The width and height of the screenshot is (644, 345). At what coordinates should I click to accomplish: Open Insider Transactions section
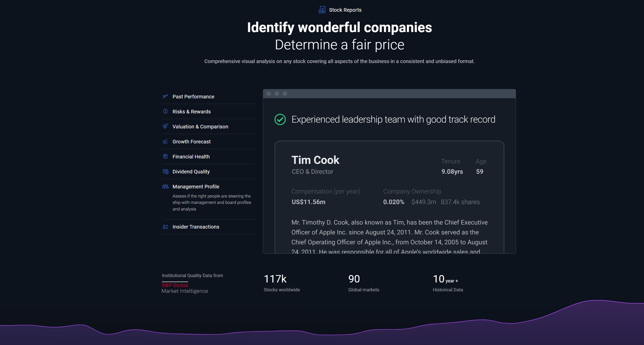(196, 227)
